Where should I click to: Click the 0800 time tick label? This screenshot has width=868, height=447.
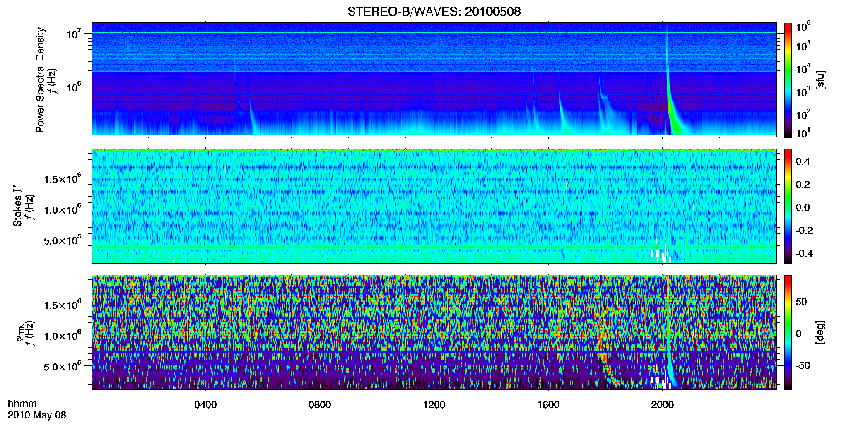320,404
